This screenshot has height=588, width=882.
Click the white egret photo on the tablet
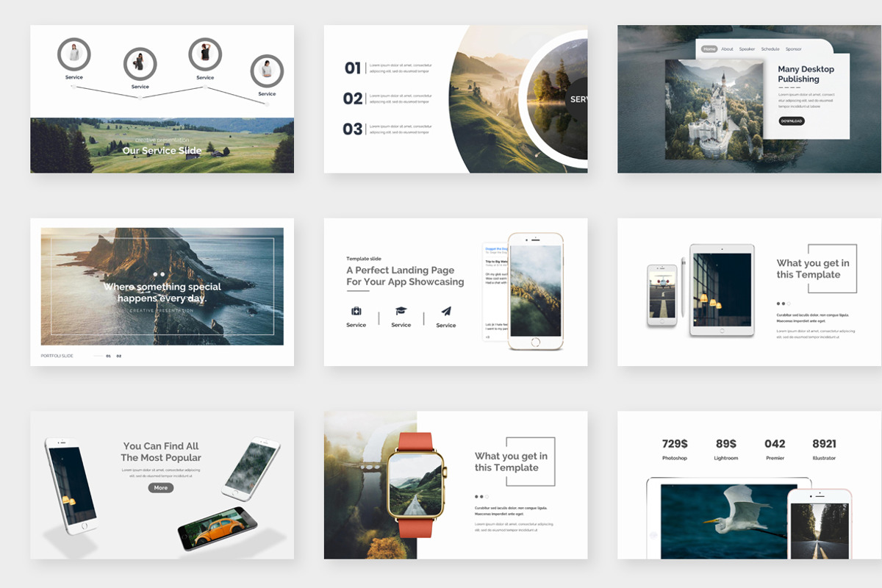726,520
